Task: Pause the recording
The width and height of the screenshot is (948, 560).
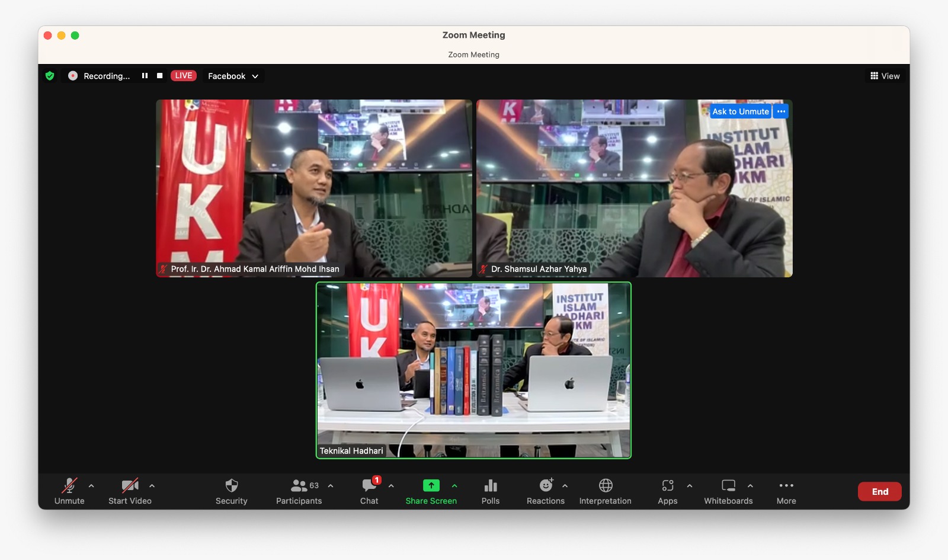Action: tap(145, 76)
